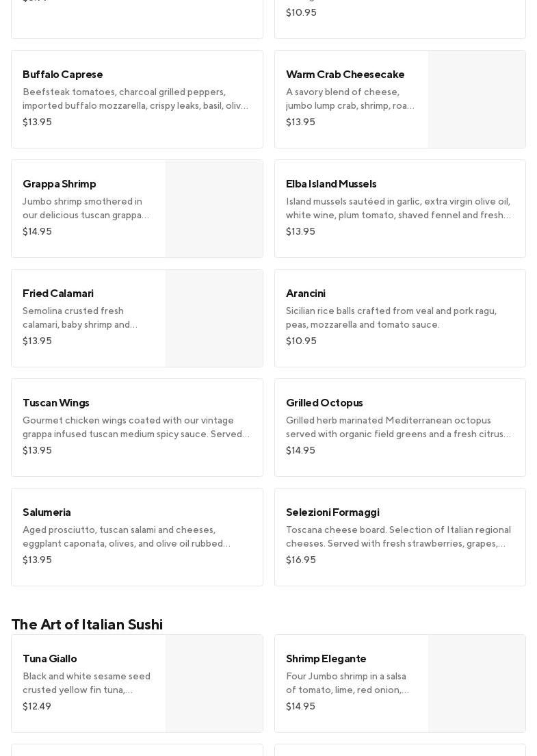
Task: Select the Shrimp Elegante title
Action: coord(326,659)
